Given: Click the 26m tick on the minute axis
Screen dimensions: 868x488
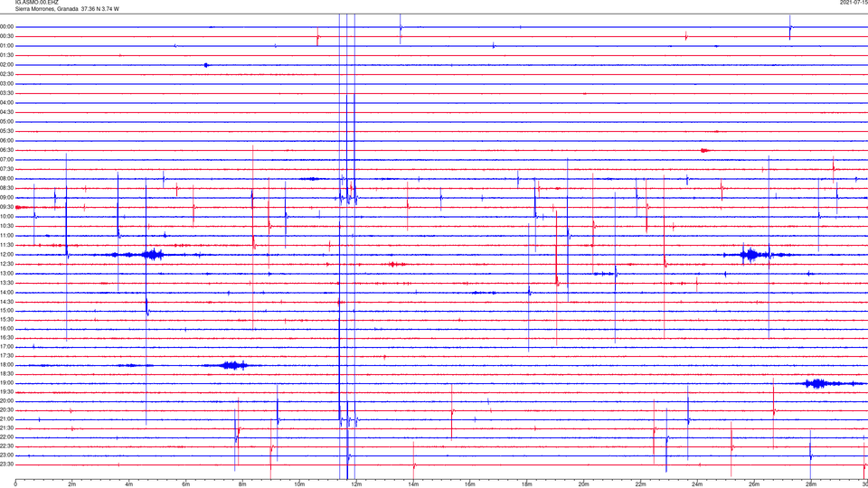Looking at the screenshot, I should click(x=754, y=484).
